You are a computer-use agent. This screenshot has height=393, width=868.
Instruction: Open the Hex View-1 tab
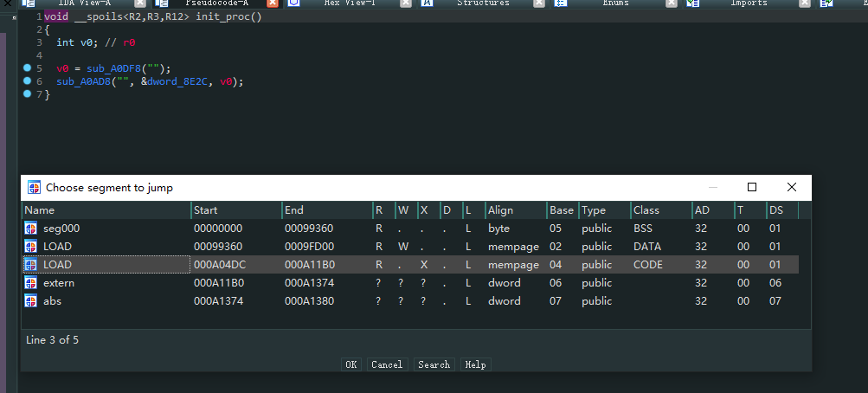pyautogui.click(x=350, y=3)
